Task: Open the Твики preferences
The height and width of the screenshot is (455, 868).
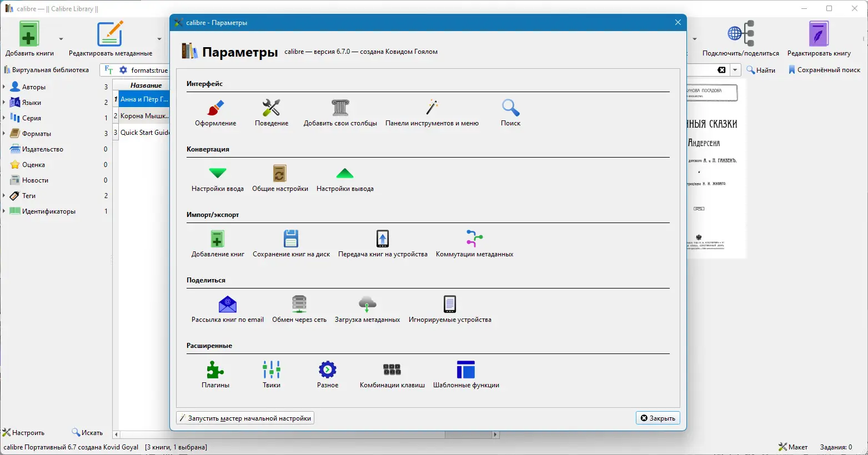Action: tap(272, 375)
